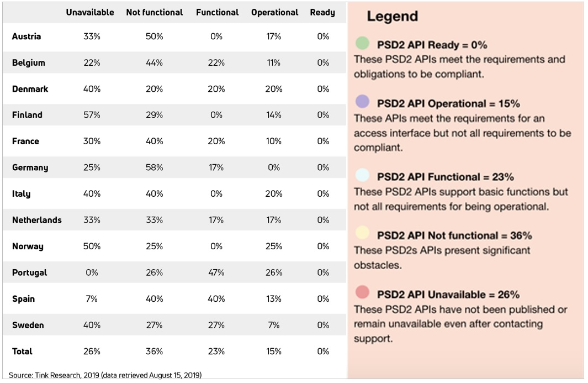Click the purple PSD2 API Operational legend dot

pyautogui.click(x=362, y=102)
